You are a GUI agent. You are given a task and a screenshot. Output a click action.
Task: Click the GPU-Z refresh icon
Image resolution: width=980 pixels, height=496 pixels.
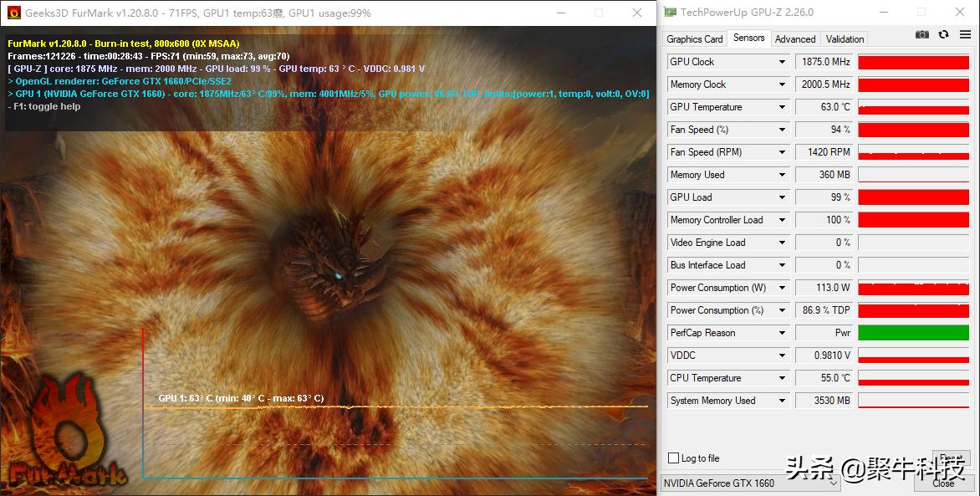pos(944,34)
